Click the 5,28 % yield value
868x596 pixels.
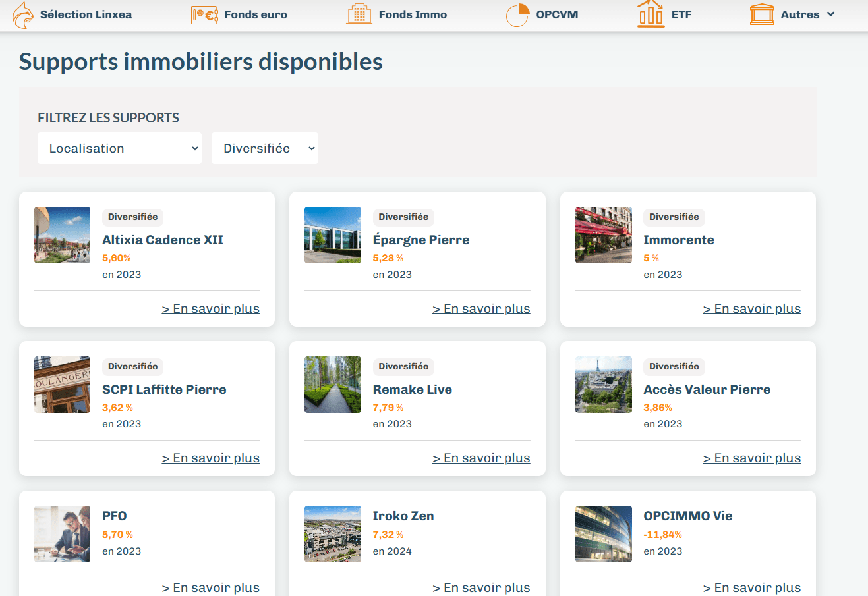388,258
